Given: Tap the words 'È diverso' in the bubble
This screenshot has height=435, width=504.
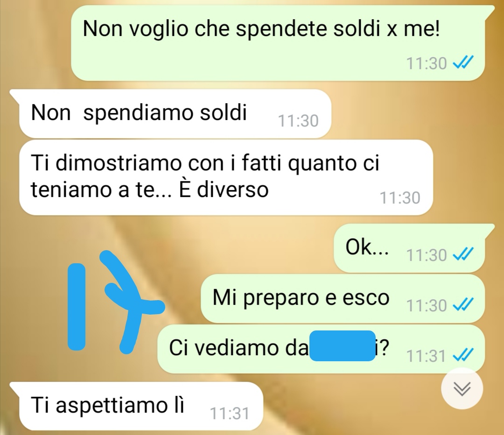Looking at the screenshot, I should (x=224, y=189).
